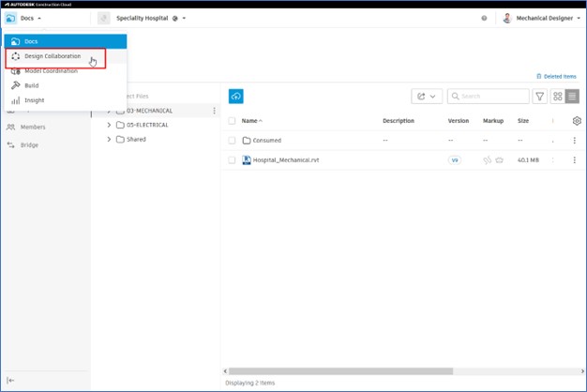
Task: Click the Docs icon in menu
Action: [15, 41]
